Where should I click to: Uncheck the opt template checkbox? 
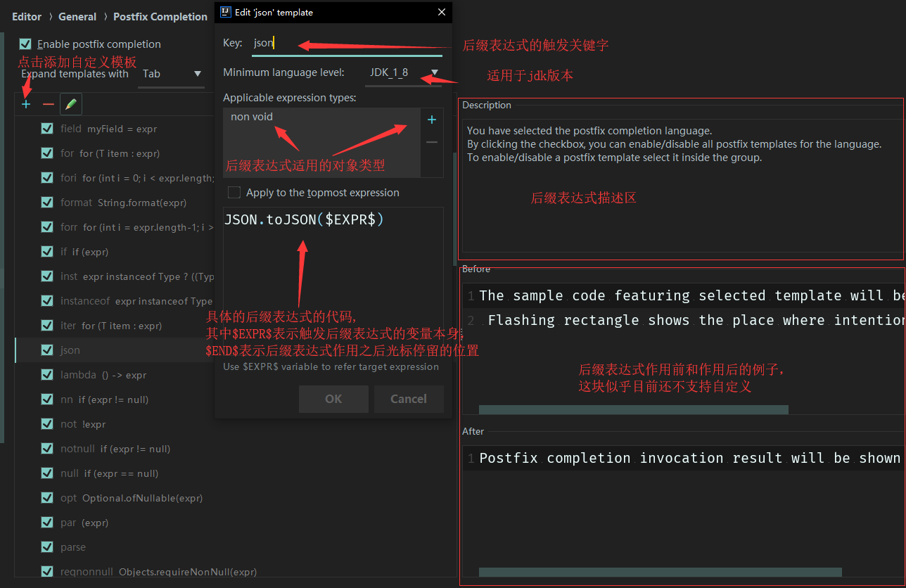tap(47, 497)
